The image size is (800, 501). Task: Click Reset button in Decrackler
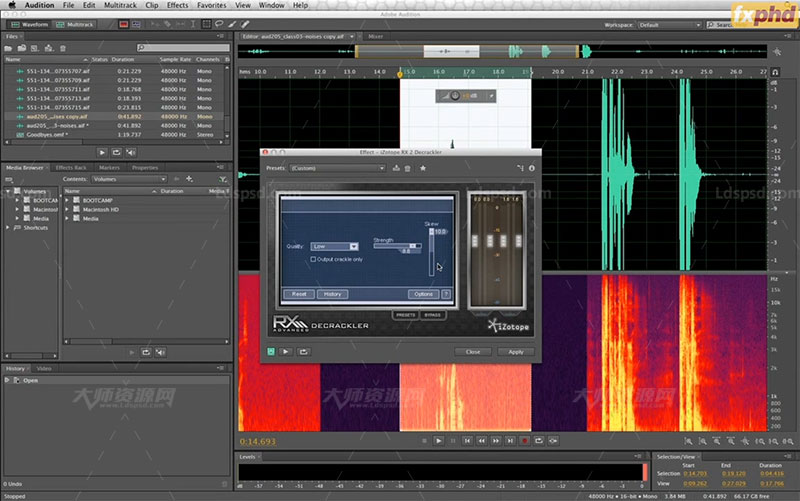[x=299, y=294]
